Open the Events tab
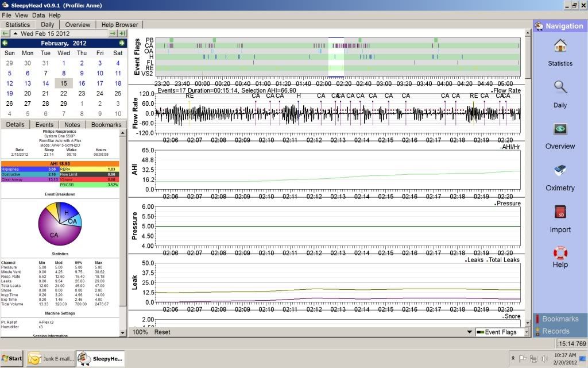 coord(44,125)
